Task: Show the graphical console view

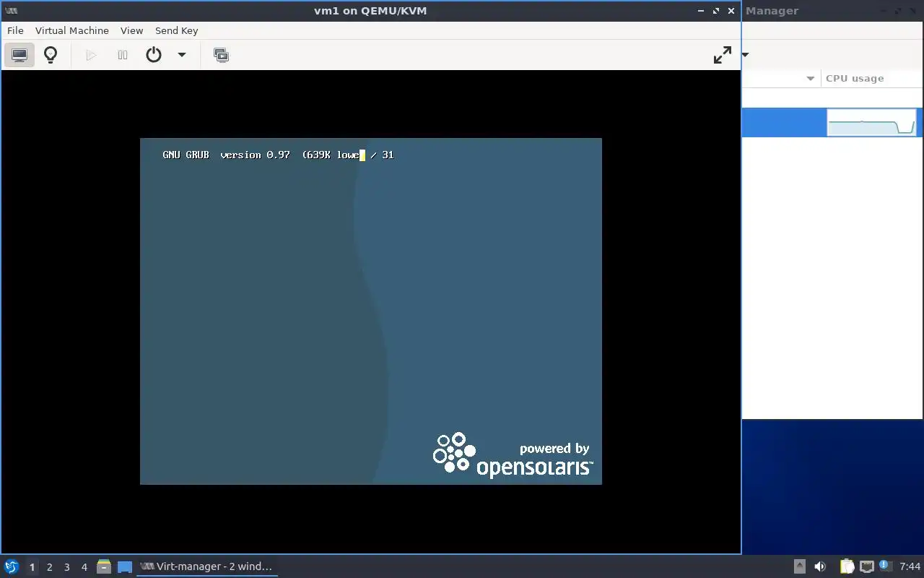Action: 19,55
